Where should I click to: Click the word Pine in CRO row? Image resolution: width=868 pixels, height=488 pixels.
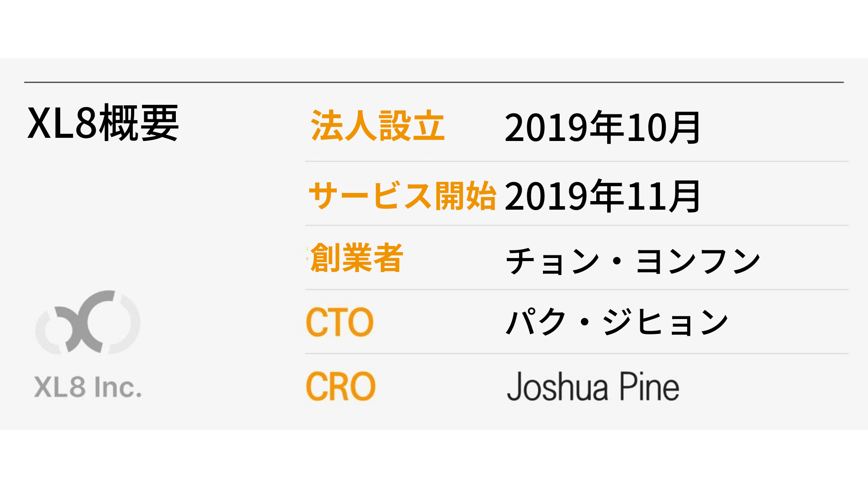(x=649, y=387)
